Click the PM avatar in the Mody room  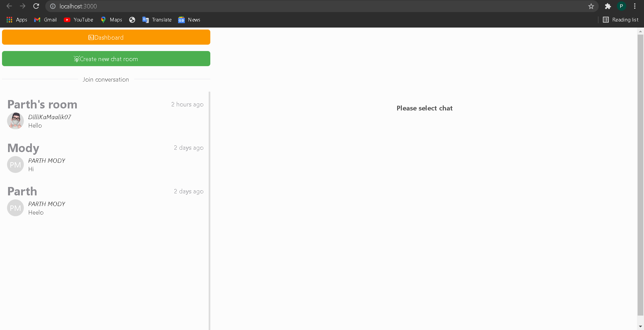pos(15,164)
